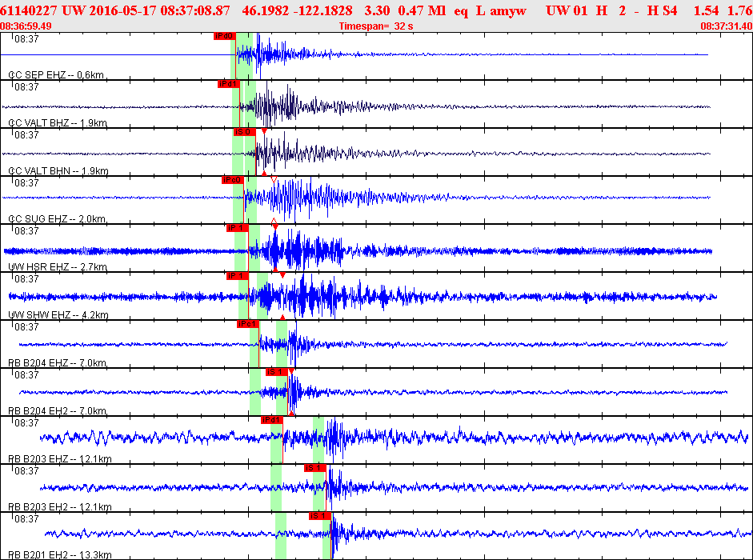Select the 'CC VALT BHZ -- 1.9km' station label

tap(58, 123)
